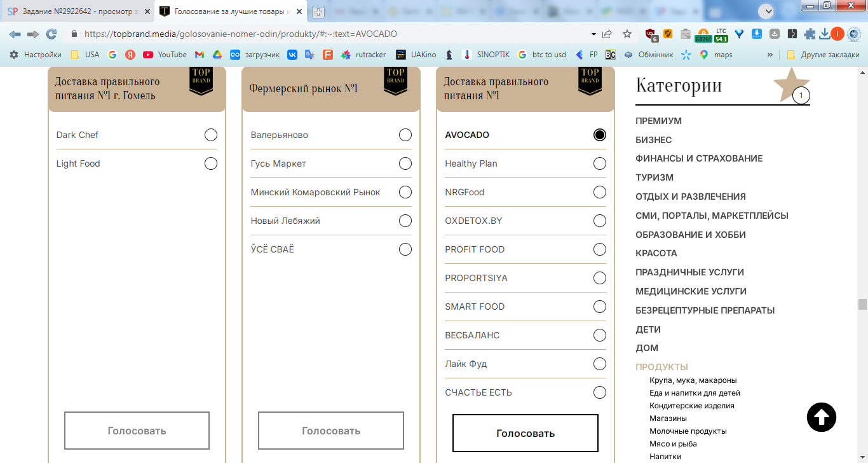Click the padlock site info icon

click(74, 34)
